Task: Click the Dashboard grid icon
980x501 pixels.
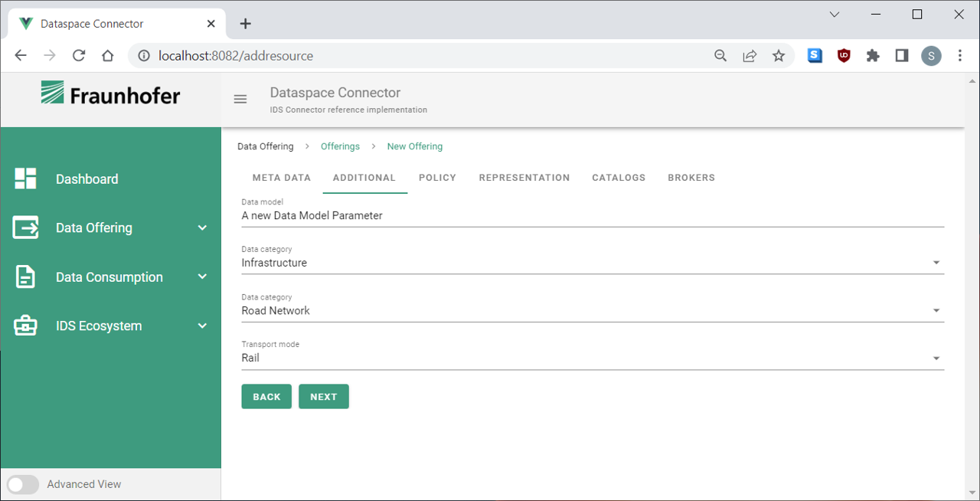Action: [x=25, y=178]
